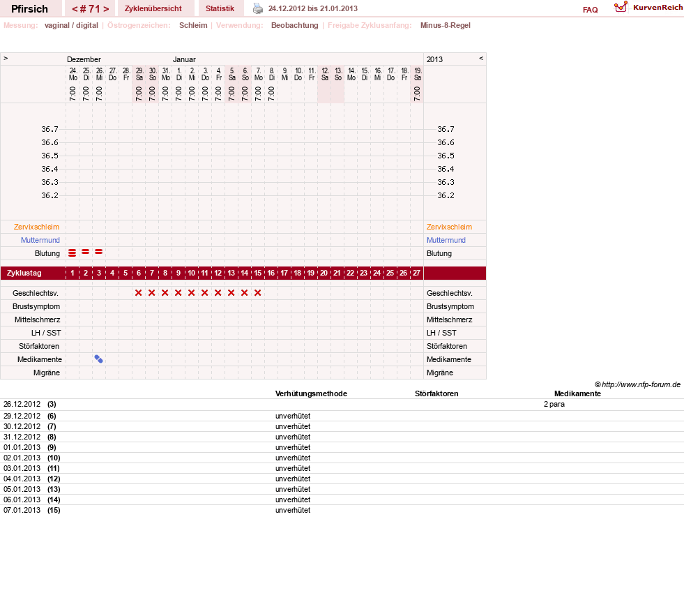
Task: Click the heavy bleeding icon on cycle day 1
Action: (x=73, y=253)
